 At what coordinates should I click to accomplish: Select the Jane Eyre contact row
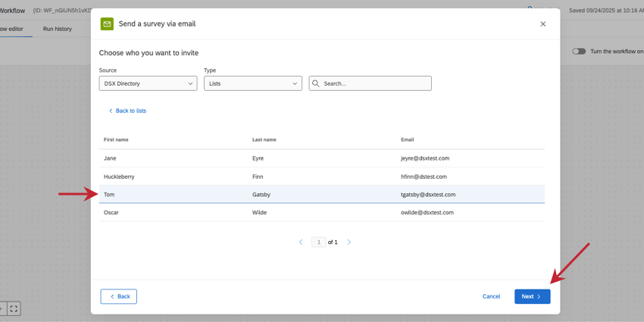coord(321,158)
